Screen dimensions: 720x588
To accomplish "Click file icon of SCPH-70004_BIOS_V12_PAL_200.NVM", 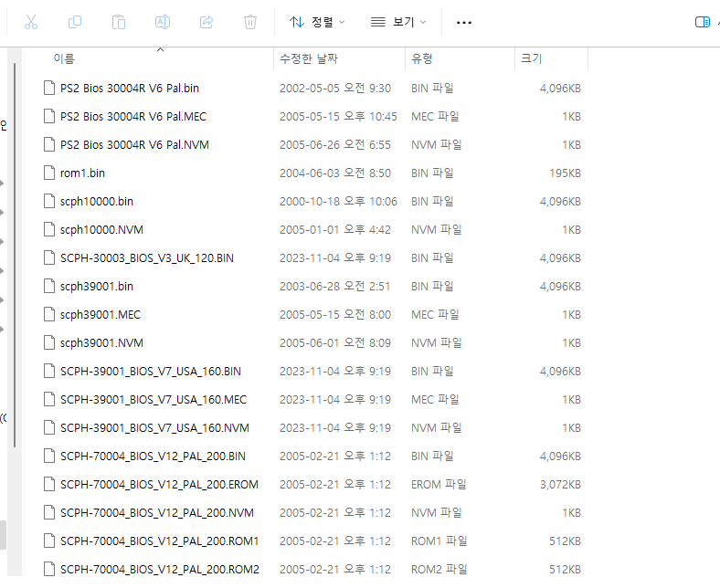I will (49, 513).
